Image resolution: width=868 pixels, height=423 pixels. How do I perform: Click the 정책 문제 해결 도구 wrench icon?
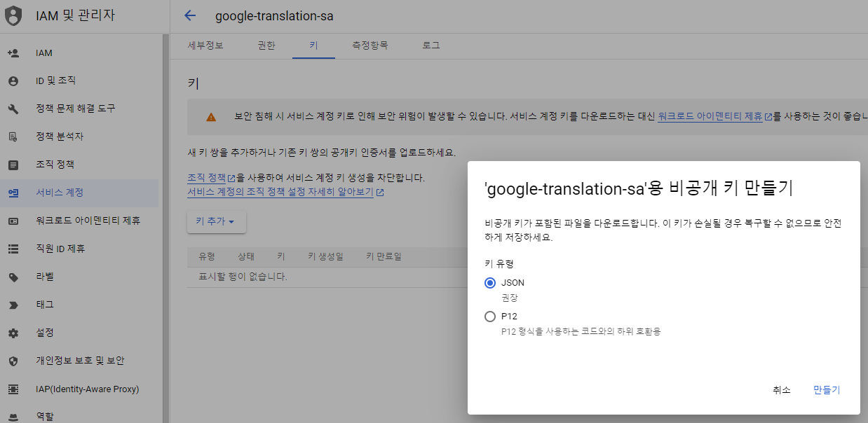click(13, 109)
